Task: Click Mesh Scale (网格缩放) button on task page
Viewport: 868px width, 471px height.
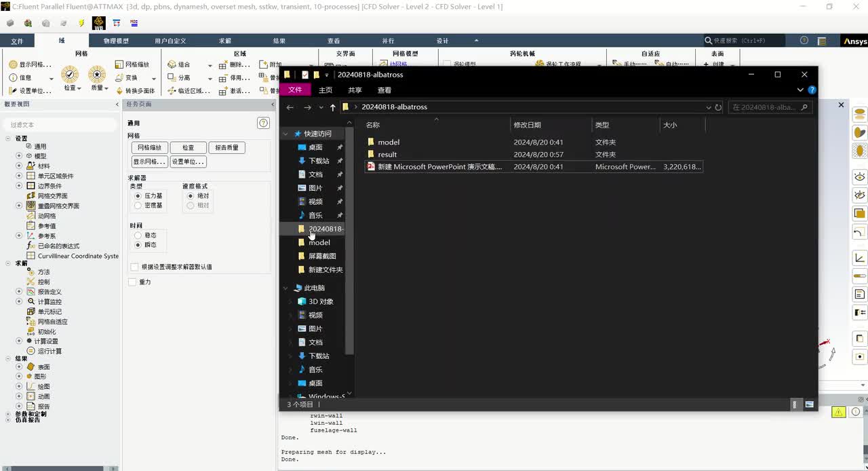Action: pyautogui.click(x=149, y=147)
